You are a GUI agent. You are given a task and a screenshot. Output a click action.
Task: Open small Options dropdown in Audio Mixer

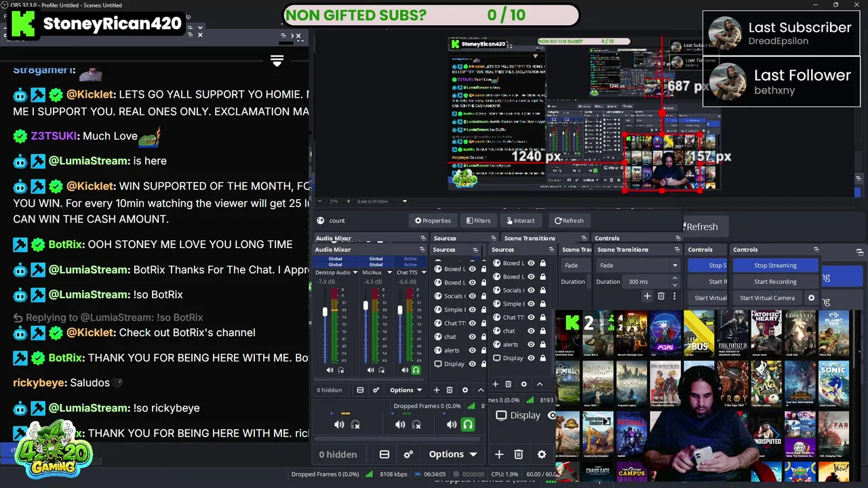click(406, 390)
